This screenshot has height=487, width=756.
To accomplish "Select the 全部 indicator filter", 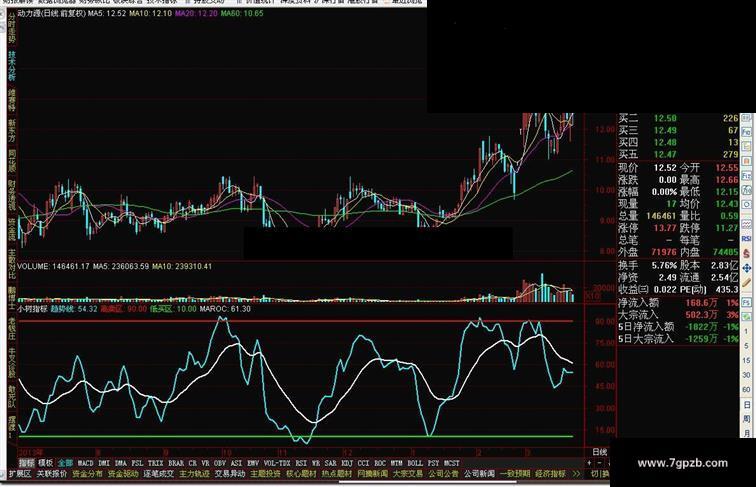I will 66,463.
